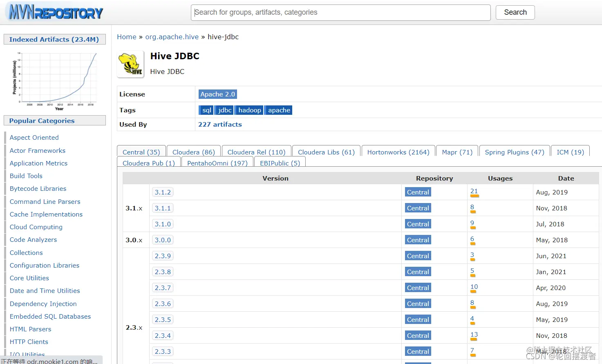Open Core Utilities category
Image resolution: width=602 pixels, height=364 pixels.
click(x=29, y=278)
